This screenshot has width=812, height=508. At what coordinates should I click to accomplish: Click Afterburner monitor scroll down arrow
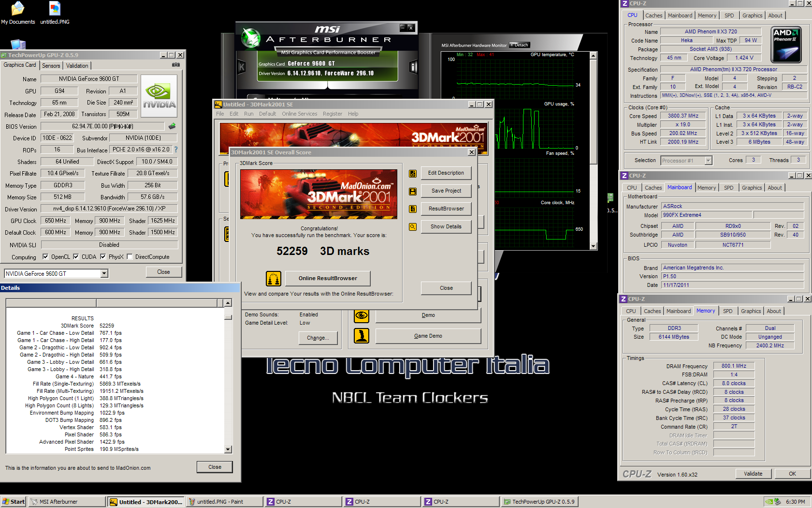point(594,246)
